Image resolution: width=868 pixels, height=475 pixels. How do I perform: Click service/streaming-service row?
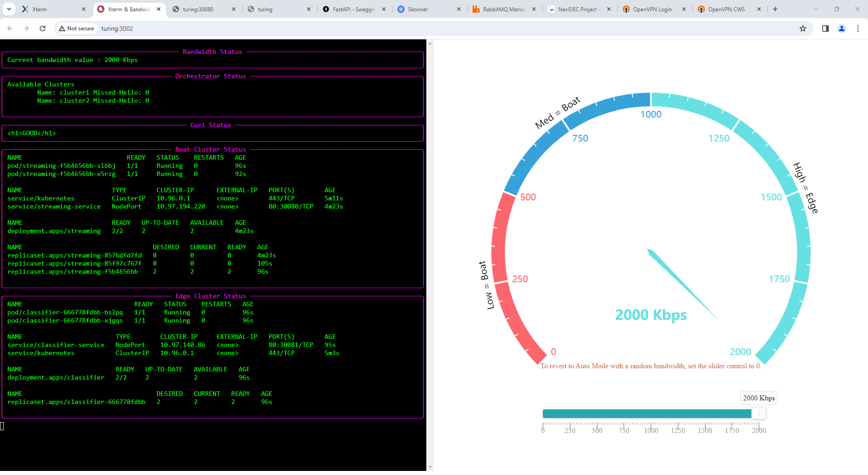(175, 207)
